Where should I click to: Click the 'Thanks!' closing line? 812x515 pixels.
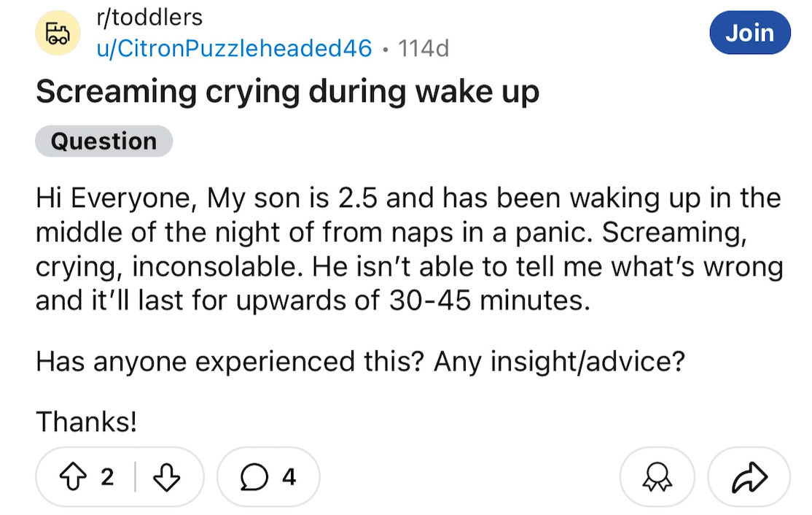(87, 421)
